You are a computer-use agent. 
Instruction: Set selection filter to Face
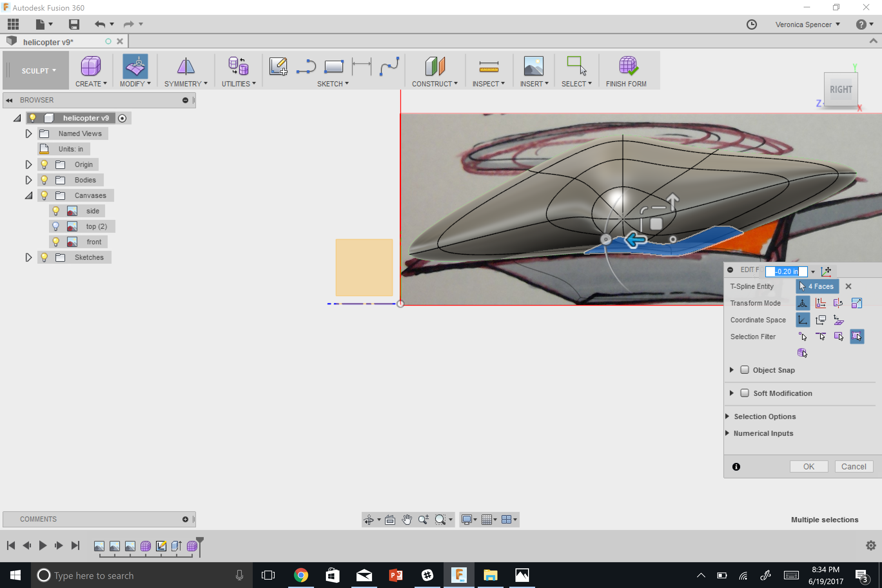[x=838, y=337]
